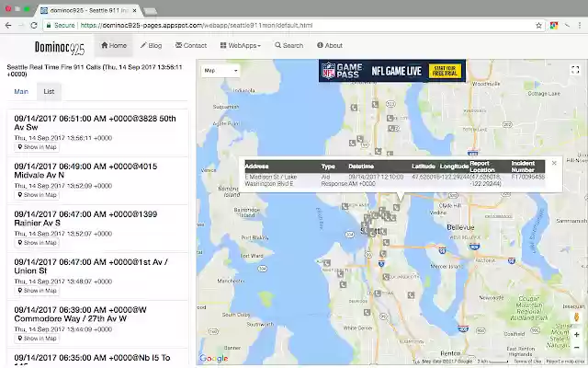Viewport: 588px width, 368px height.
Task: Bookmark this page with the star icon
Action: click(x=539, y=26)
